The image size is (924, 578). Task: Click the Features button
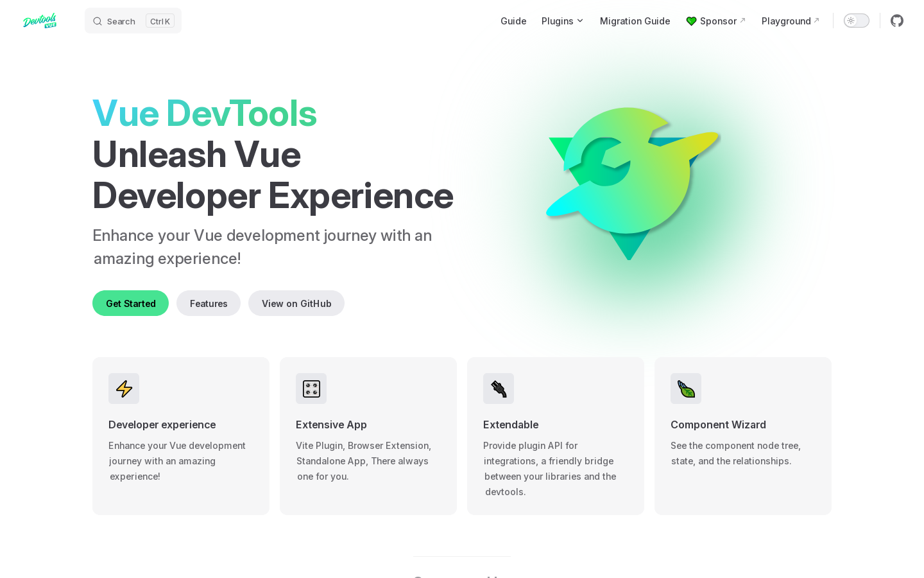click(209, 303)
